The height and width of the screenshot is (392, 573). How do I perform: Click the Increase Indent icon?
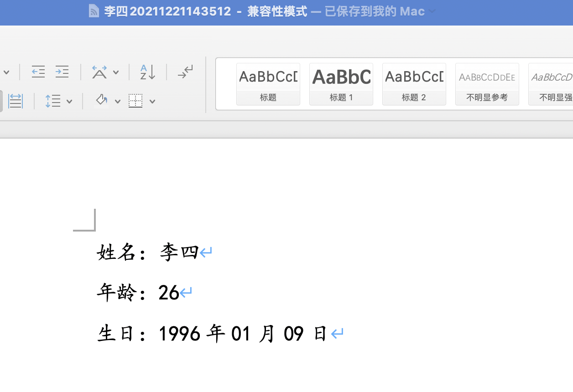62,72
